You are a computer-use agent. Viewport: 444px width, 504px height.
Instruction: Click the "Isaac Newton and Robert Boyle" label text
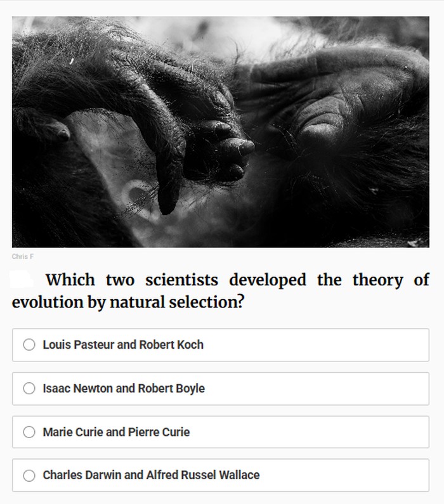124,389
